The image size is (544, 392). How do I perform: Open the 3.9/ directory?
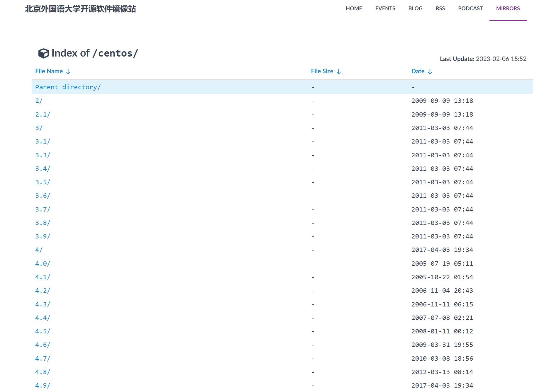(43, 236)
